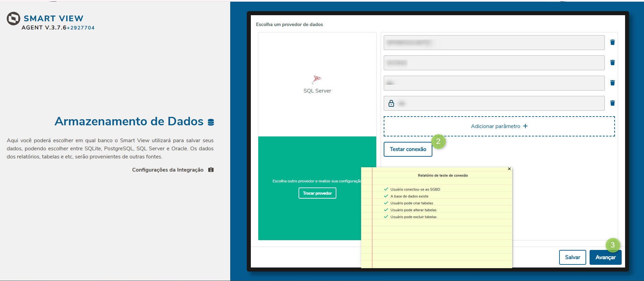The image size is (644, 281).
Task: Click the 'Armazenamento de Dados' heading
Action: pos(129,121)
